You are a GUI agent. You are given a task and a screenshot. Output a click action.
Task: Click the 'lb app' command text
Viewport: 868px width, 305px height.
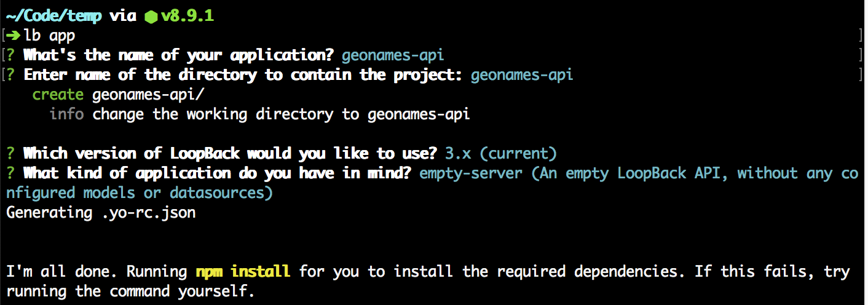pos(49,36)
